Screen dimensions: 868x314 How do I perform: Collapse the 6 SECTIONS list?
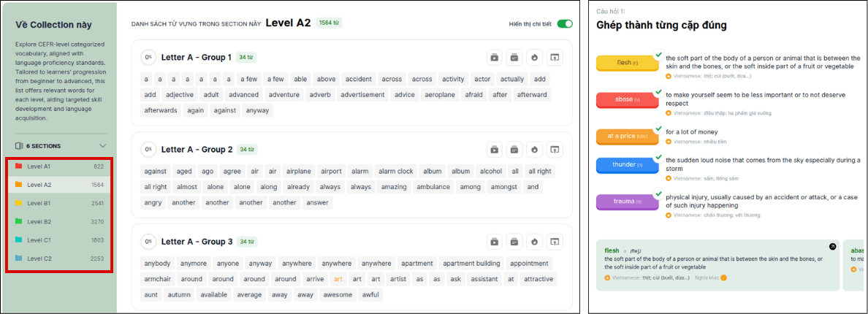coord(102,146)
